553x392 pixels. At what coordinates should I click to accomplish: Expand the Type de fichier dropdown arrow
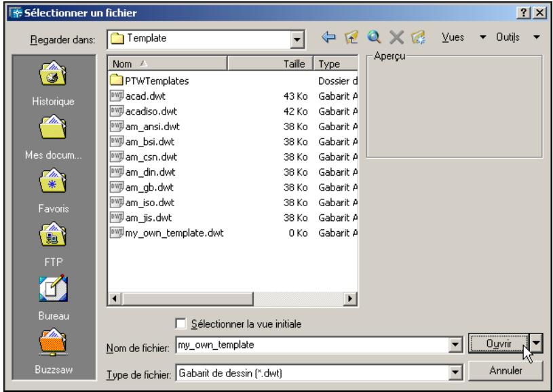tap(455, 372)
